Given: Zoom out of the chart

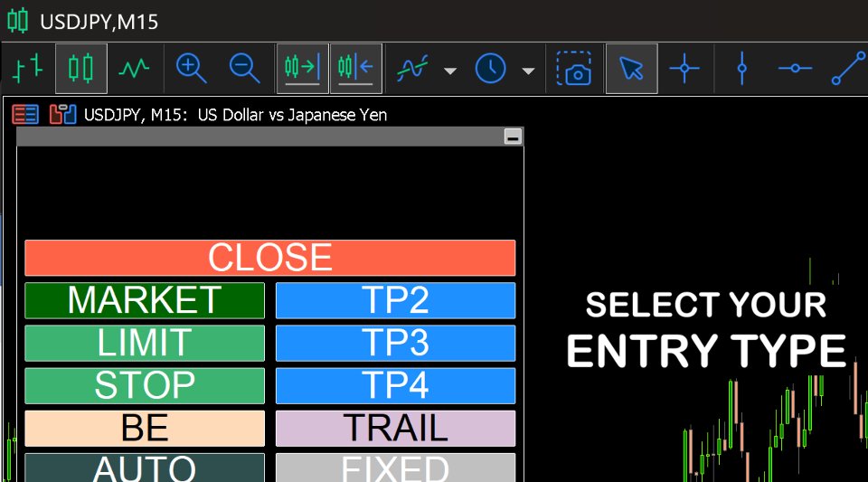Looking at the screenshot, I should [244, 69].
